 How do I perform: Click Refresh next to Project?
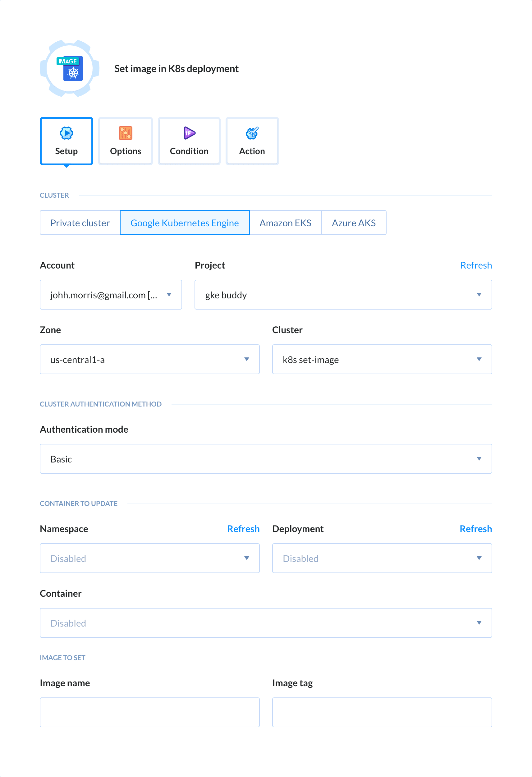(x=476, y=265)
